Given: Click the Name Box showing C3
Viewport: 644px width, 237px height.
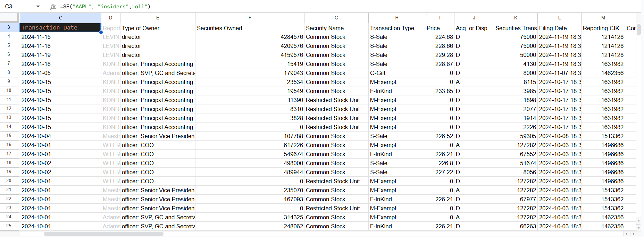Looking at the screenshot, I should click(x=17, y=7).
